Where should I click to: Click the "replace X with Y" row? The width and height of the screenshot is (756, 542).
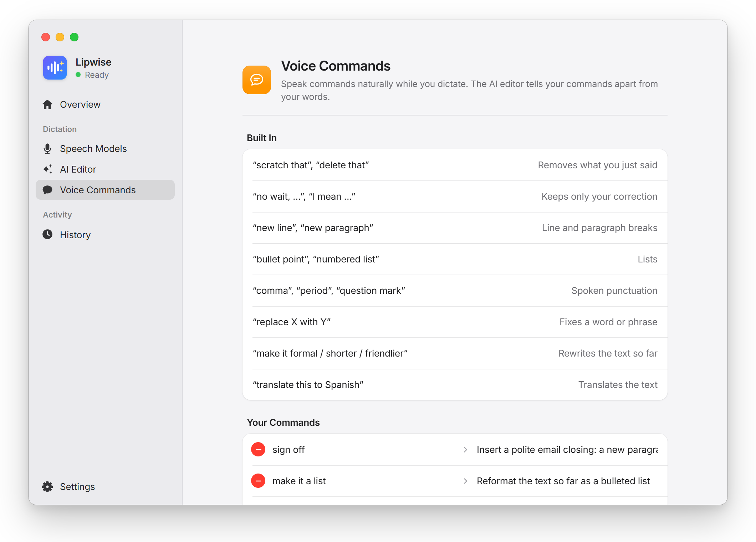pyautogui.click(x=455, y=322)
